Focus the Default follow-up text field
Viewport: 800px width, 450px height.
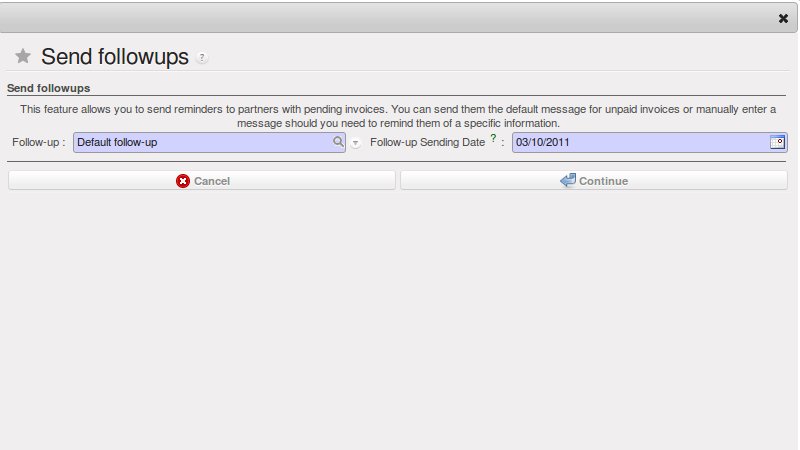coord(200,143)
